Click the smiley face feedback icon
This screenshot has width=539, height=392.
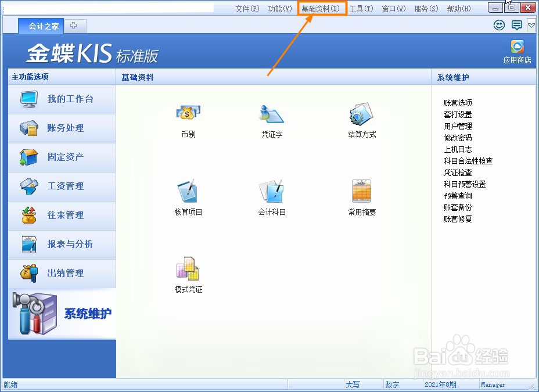(x=499, y=25)
